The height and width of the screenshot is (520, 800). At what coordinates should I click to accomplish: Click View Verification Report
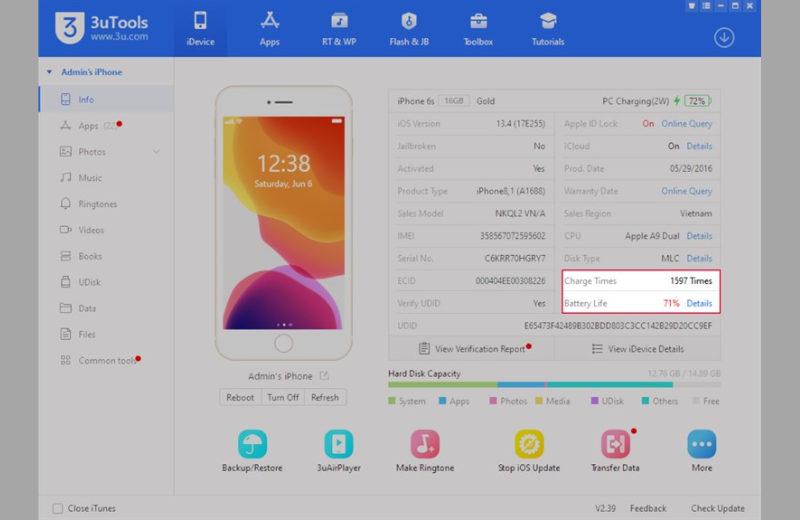471,349
